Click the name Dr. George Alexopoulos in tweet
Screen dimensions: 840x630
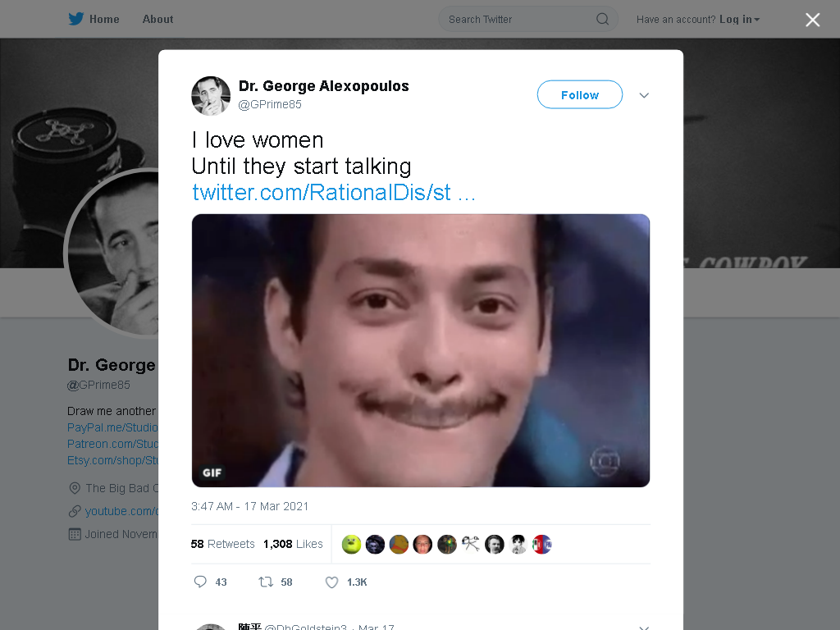[x=323, y=85]
